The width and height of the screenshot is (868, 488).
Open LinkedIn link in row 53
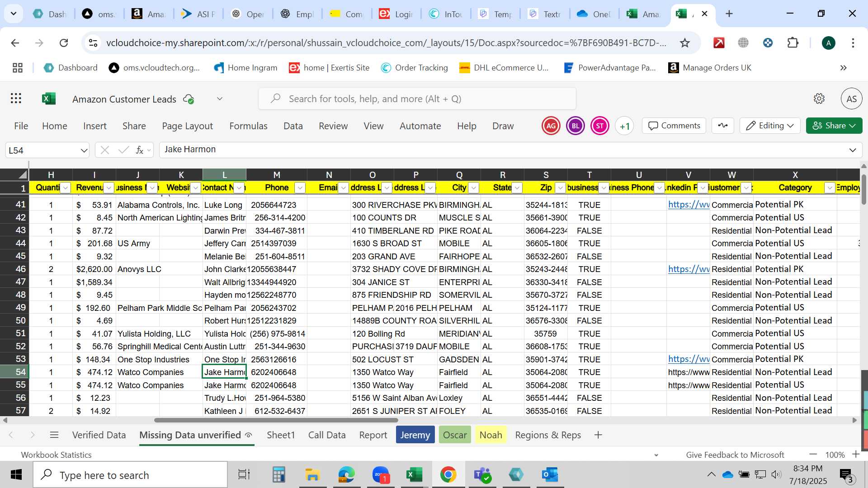tap(689, 359)
